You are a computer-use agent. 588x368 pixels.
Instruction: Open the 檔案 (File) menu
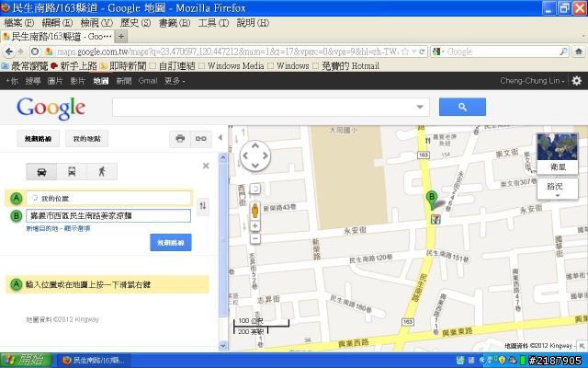pyautogui.click(x=18, y=23)
